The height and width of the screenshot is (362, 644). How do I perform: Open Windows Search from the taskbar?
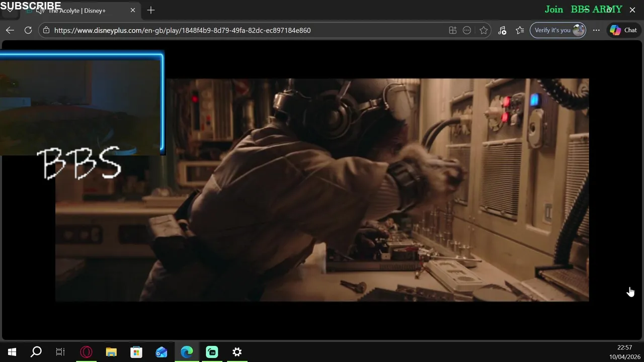click(36, 352)
